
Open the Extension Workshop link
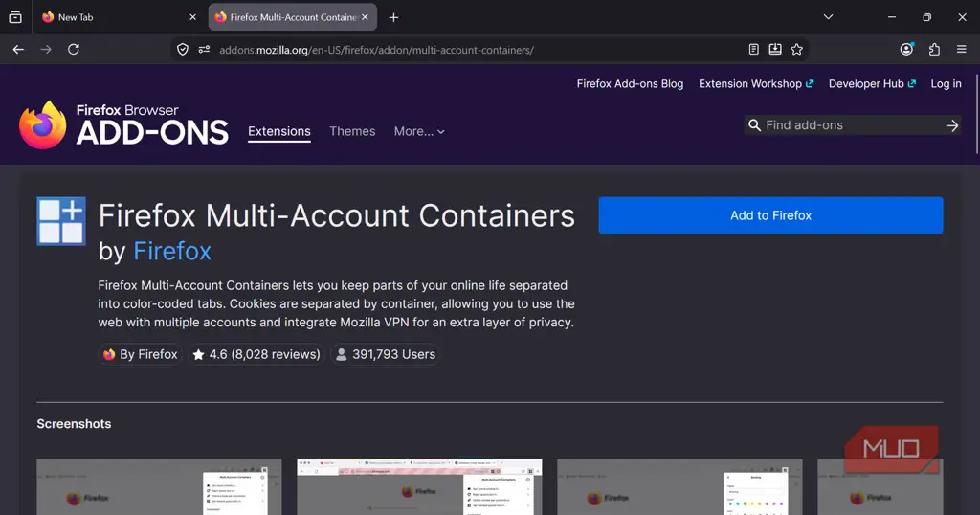click(756, 83)
